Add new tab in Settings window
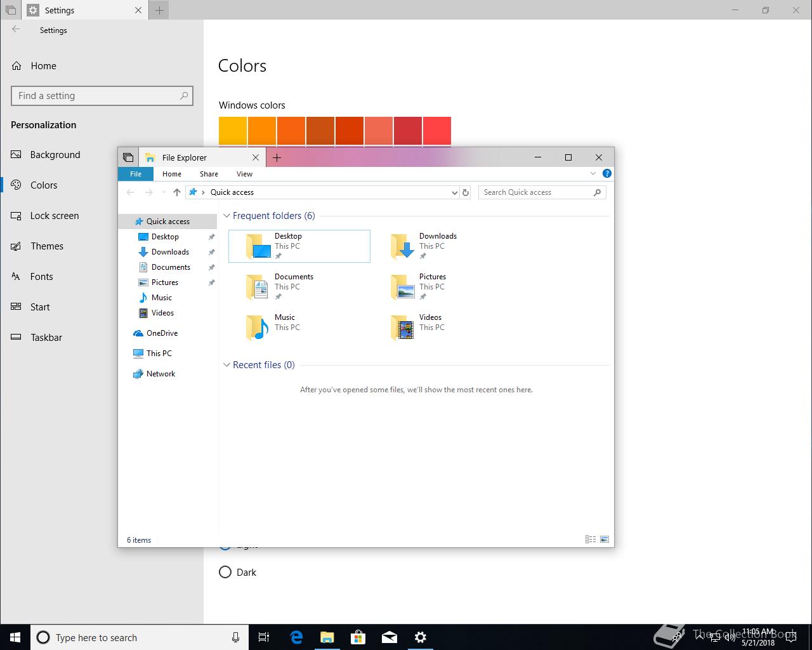This screenshot has height=650, width=812. tap(159, 10)
